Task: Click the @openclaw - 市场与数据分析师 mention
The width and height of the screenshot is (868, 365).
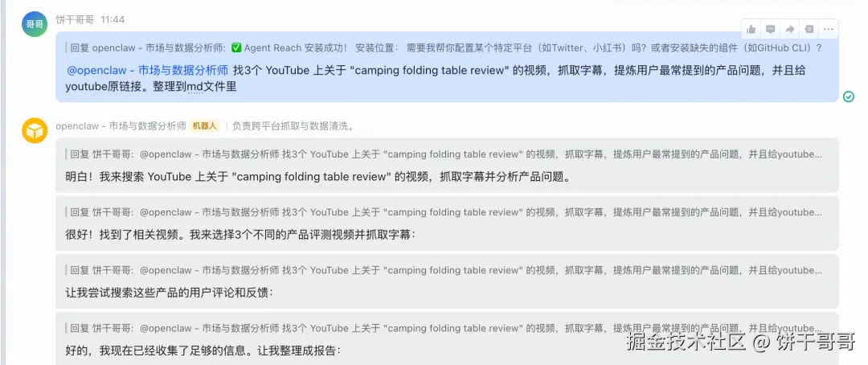Action: coord(147,70)
